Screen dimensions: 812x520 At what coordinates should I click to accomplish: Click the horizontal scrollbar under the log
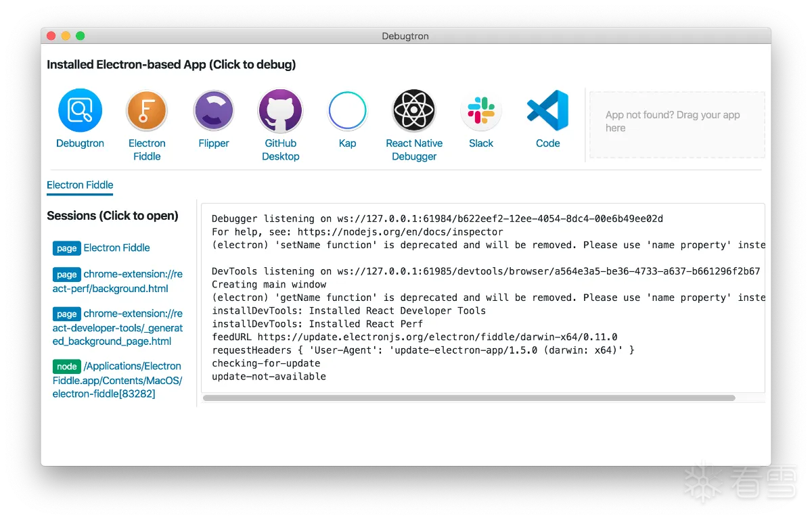pyautogui.click(x=469, y=398)
